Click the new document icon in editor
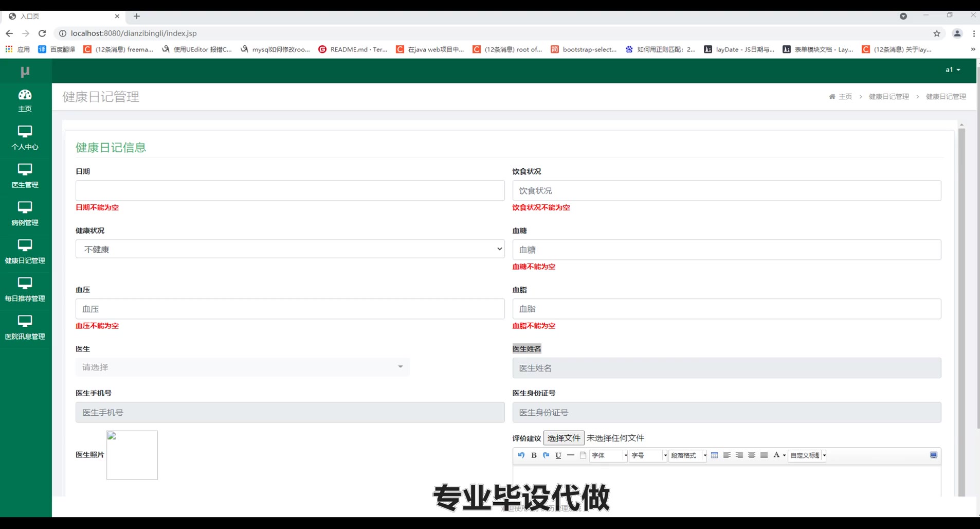The image size is (980, 529). (x=583, y=455)
